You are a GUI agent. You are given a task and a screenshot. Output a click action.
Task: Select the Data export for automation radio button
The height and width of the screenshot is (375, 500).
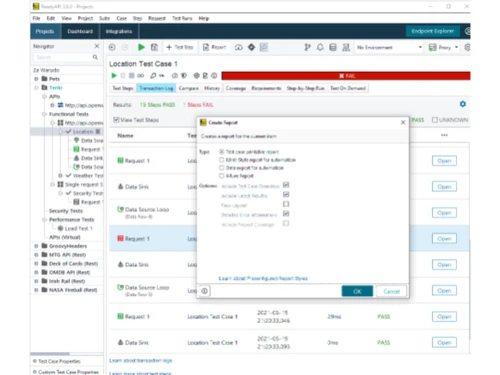pos(221,168)
